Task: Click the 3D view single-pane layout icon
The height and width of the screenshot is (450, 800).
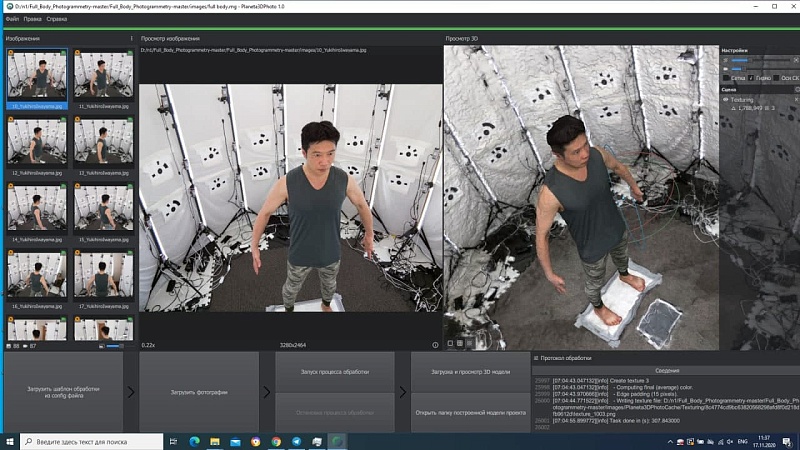Action: [x=450, y=343]
